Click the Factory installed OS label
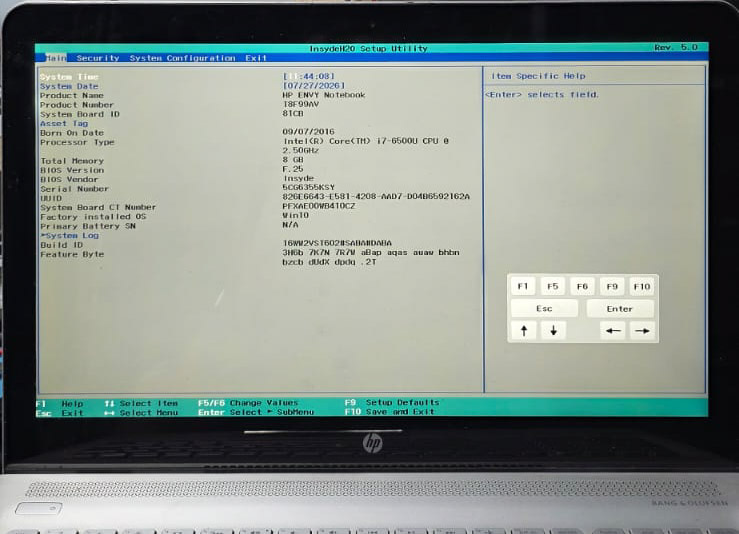 93,217
